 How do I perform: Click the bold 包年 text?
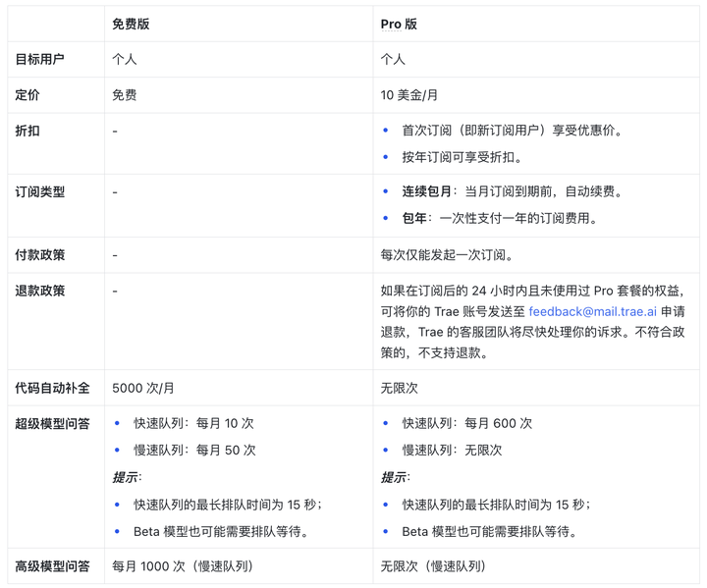coord(414,219)
